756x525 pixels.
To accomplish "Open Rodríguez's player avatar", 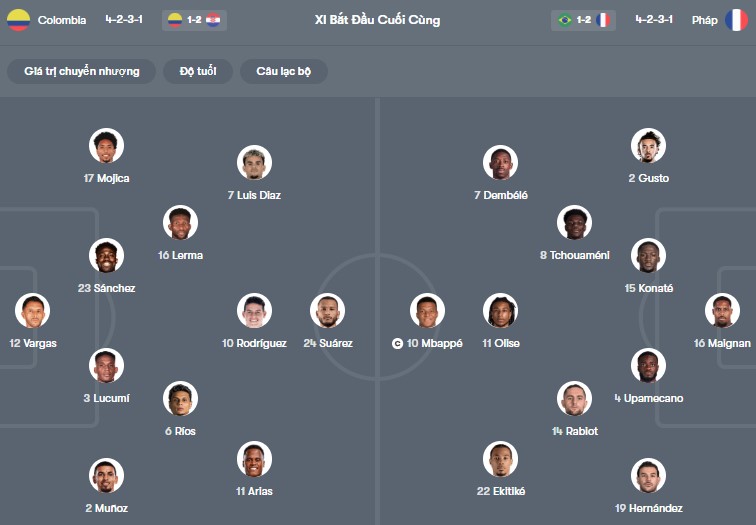I will point(254,311).
